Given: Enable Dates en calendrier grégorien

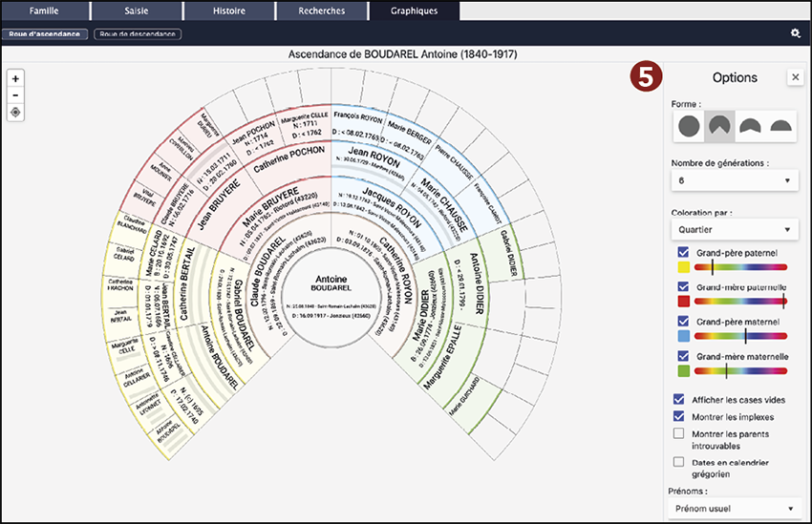Looking at the screenshot, I should click(x=679, y=461).
